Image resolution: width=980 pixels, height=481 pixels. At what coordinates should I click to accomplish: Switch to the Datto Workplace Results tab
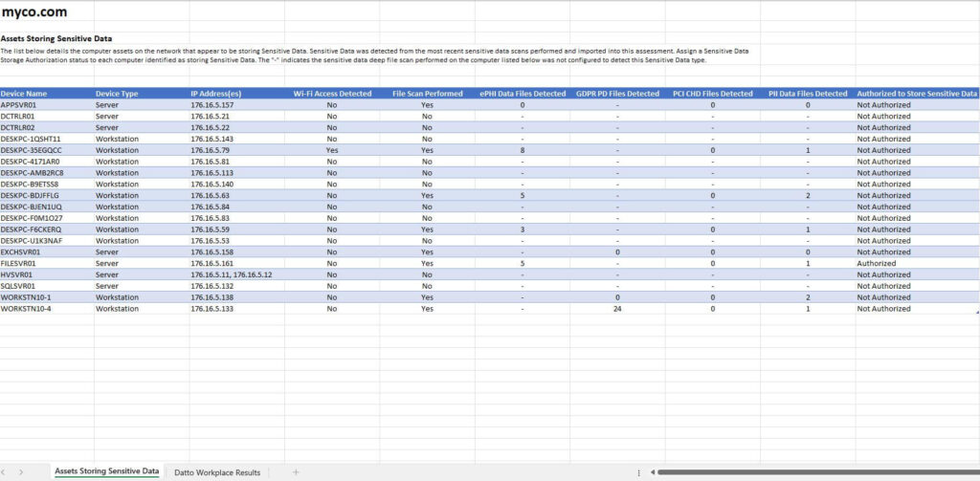(216, 472)
